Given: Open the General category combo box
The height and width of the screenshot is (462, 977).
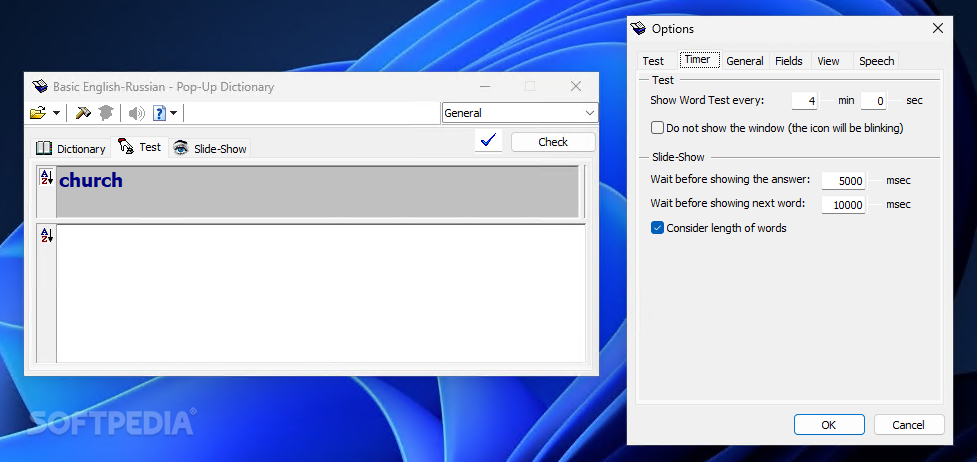Looking at the screenshot, I should (x=519, y=113).
